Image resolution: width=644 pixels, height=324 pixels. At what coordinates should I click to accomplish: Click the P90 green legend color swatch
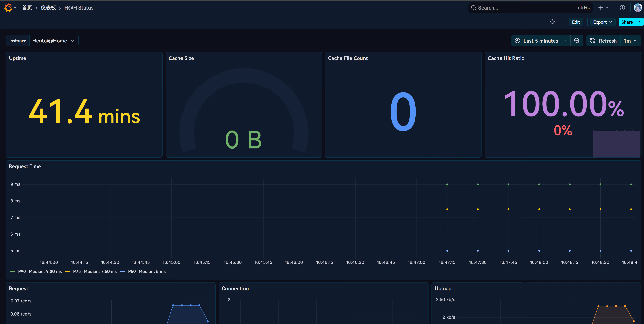pyautogui.click(x=13, y=271)
